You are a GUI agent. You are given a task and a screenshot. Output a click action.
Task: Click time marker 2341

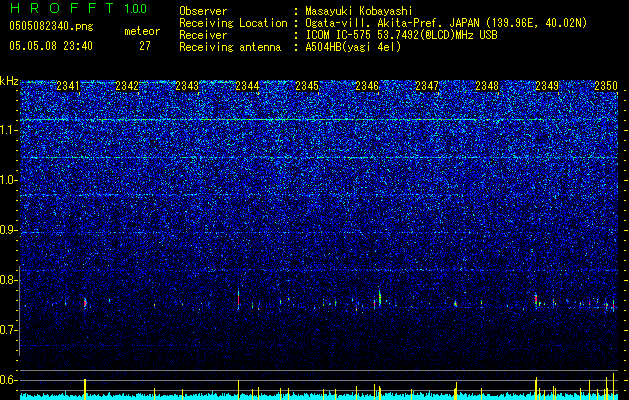click(x=68, y=86)
